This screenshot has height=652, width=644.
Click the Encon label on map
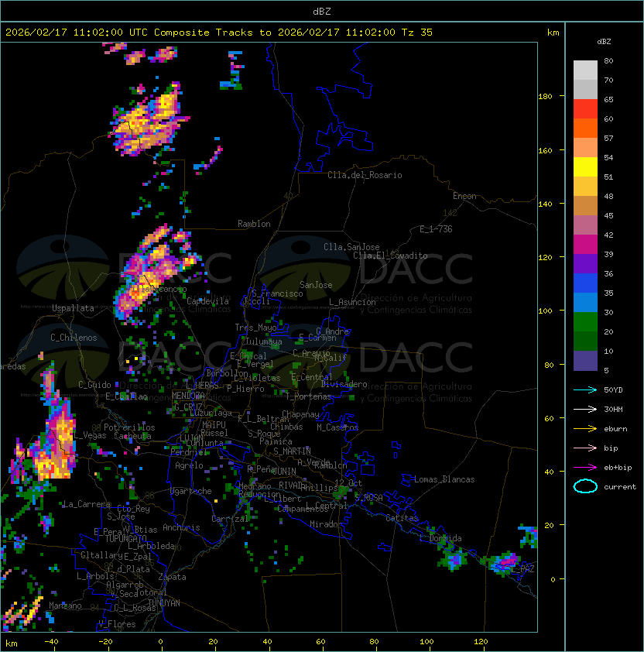[x=464, y=196]
